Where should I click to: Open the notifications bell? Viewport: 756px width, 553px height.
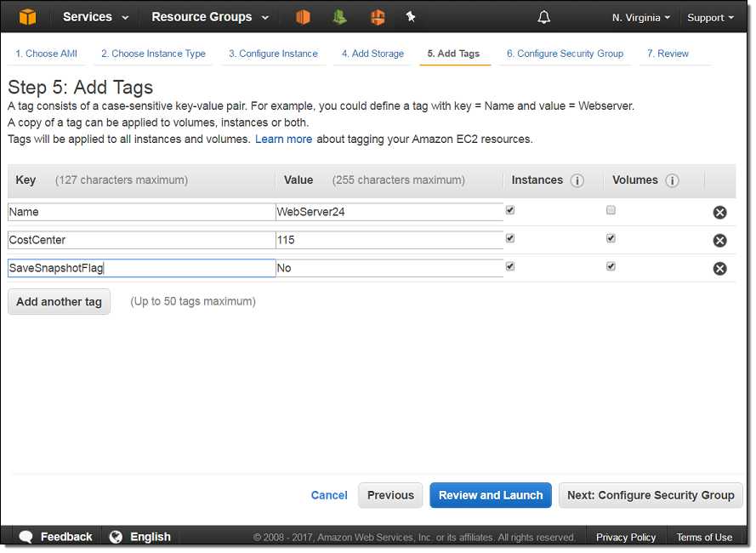click(x=544, y=17)
